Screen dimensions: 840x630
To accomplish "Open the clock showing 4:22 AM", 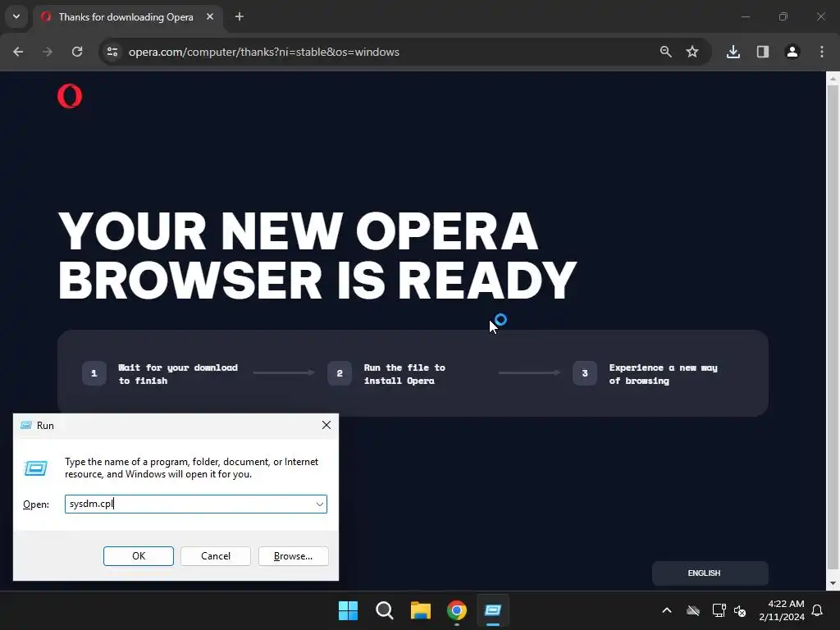I will (782, 610).
